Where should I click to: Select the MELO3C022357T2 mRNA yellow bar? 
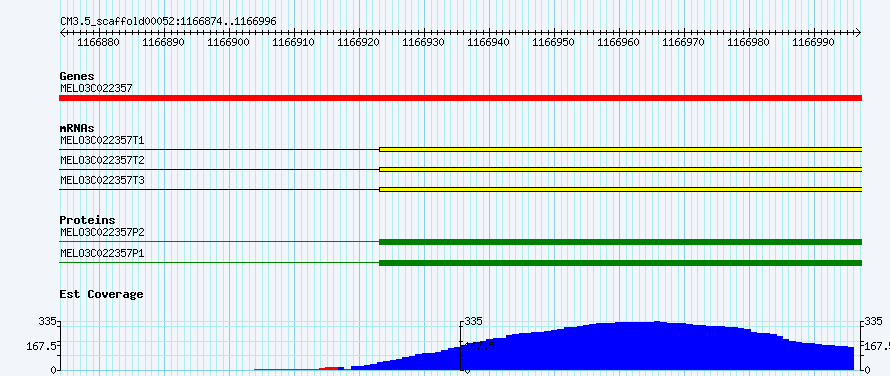click(620, 169)
